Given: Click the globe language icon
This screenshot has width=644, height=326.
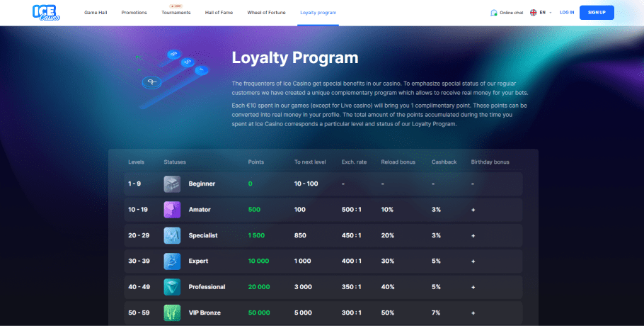Looking at the screenshot, I should point(534,13).
